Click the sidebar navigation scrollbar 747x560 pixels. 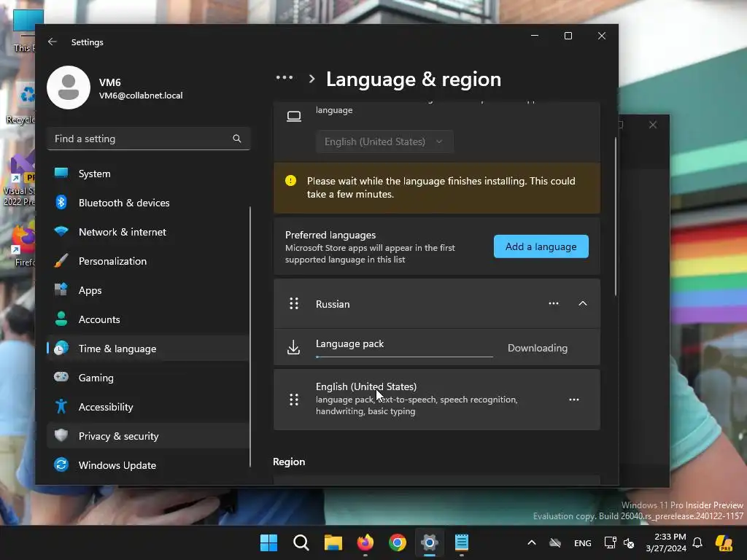250,336
